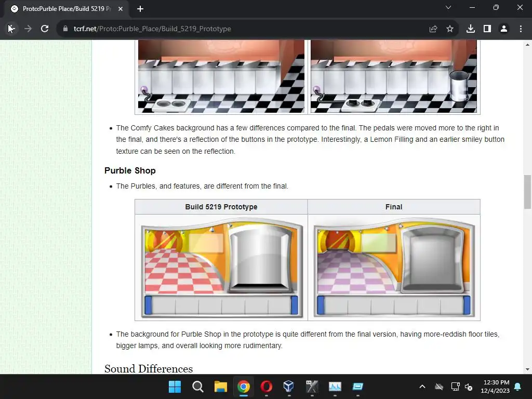Open Chrome's three-dot menu

pos(521,29)
